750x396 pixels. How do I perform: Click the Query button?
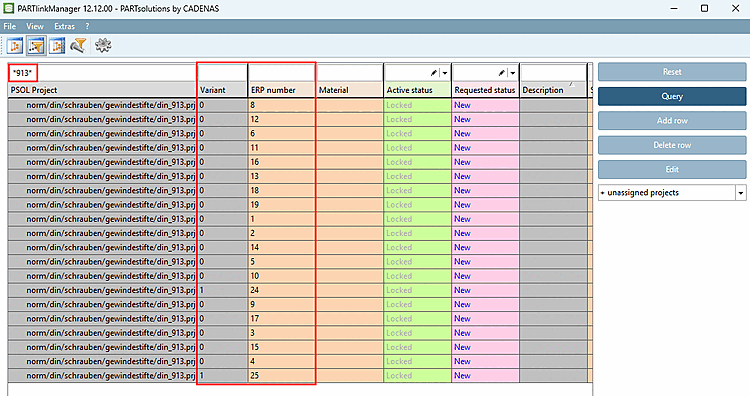pyautogui.click(x=672, y=96)
